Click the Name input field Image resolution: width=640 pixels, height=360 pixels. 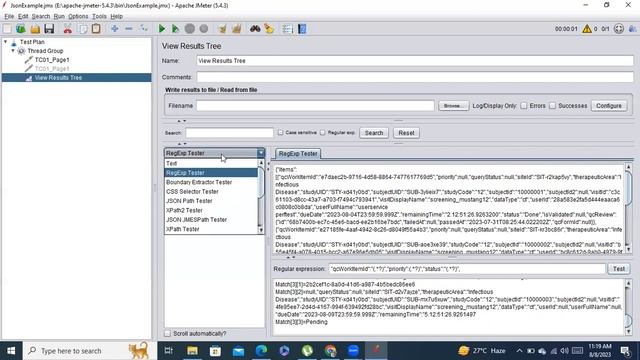coord(415,61)
